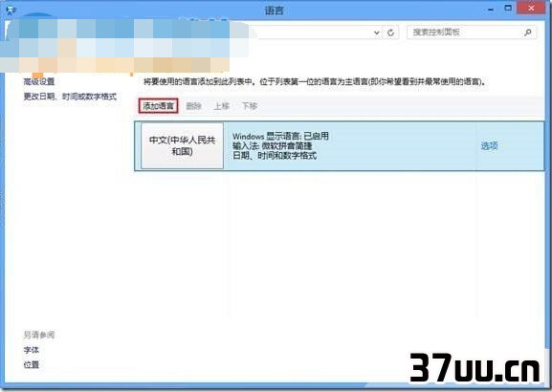Maximize the 语言 window
552x392 pixels.
point(508,8)
